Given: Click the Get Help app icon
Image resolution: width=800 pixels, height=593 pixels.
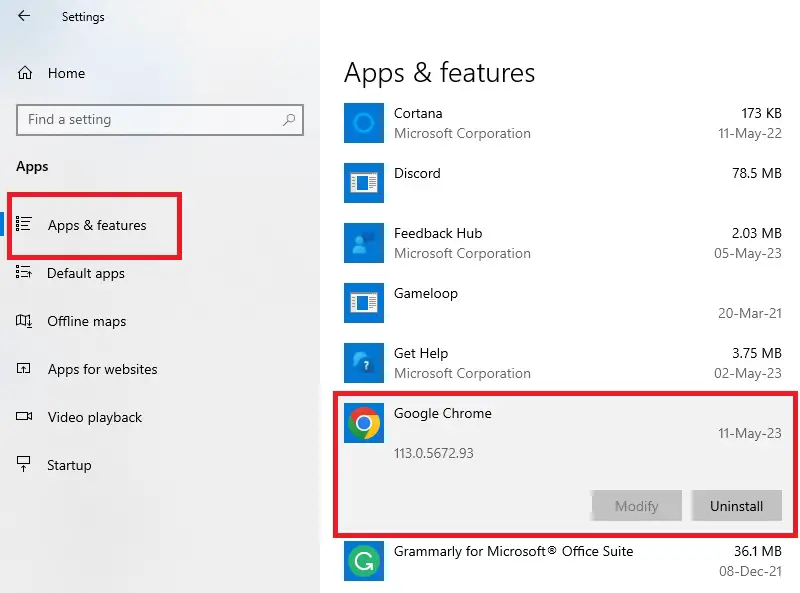Looking at the screenshot, I should coord(364,363).
